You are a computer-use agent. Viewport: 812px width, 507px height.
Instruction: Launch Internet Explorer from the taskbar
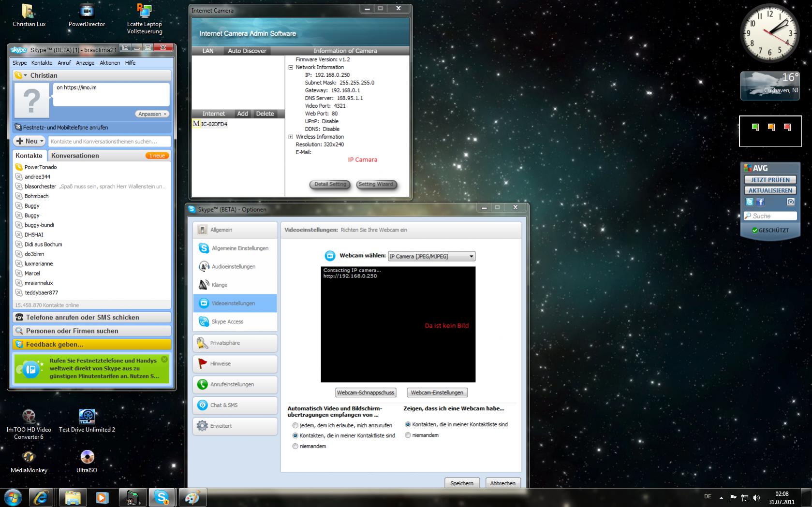41,497
